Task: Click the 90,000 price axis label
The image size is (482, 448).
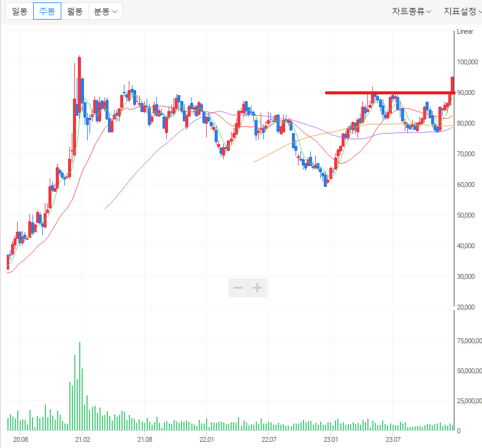Action: pos(465,93)
